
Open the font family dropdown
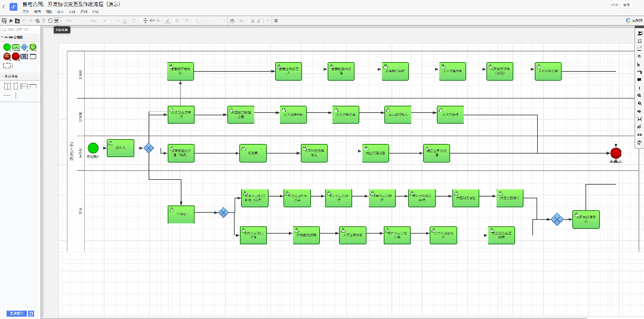(75, 20)
